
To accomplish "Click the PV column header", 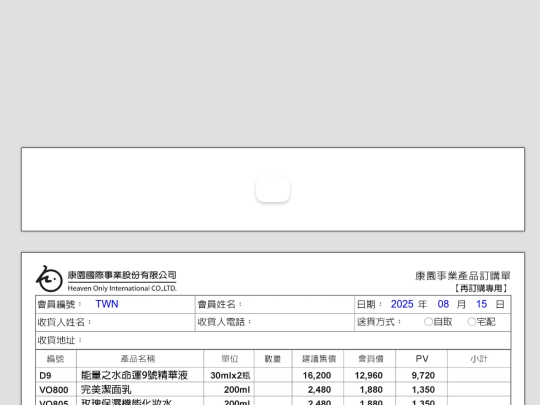I will (x=422, y=359).
